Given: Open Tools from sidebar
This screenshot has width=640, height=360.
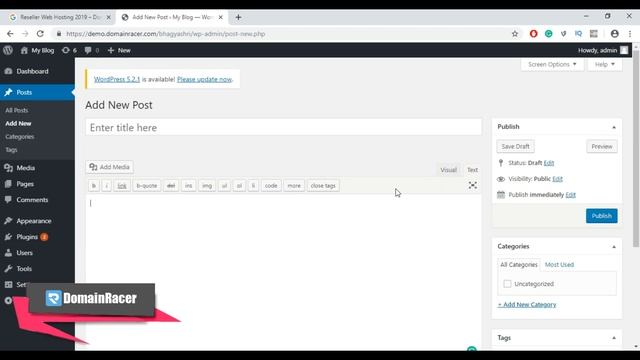Looking at the screenshot, I should point(24,269).
